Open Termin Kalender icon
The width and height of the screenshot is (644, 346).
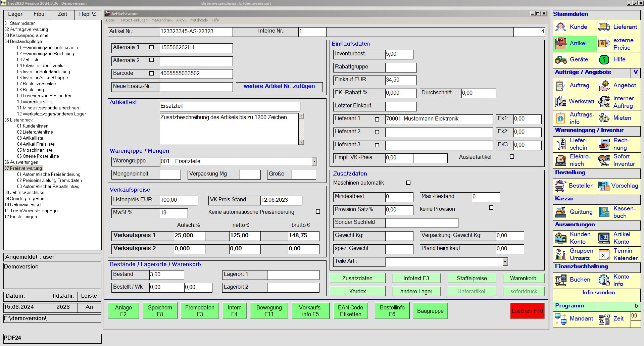click(604, 254)
